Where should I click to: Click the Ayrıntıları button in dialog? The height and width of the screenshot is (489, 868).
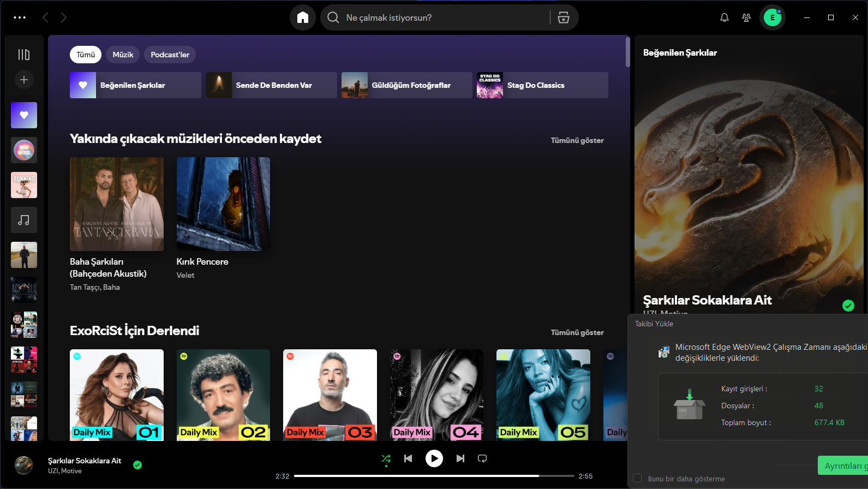[843, 466]
